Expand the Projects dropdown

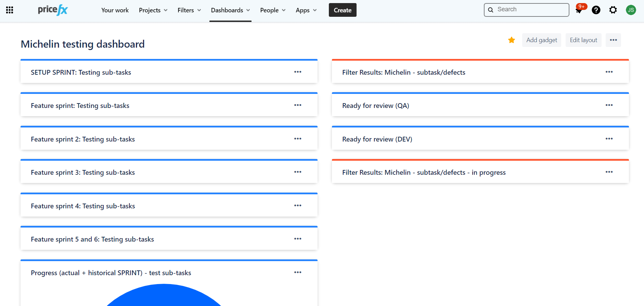coord(153,10)
